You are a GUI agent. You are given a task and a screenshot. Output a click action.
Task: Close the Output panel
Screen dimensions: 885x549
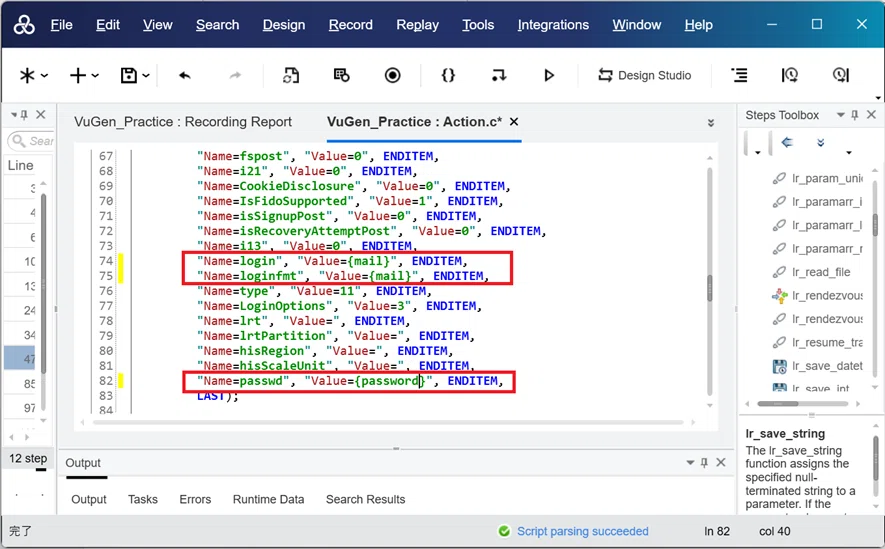(721, 462)
